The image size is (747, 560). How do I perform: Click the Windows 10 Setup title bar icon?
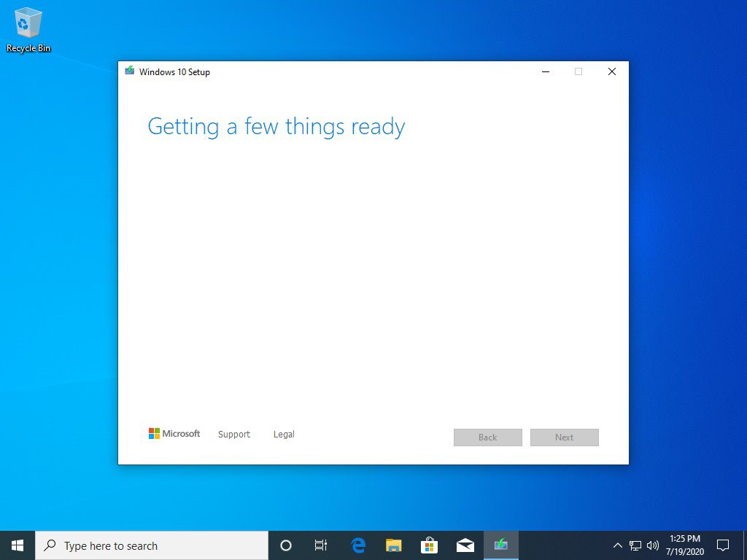pyautogui.click(x=130, y=71)
